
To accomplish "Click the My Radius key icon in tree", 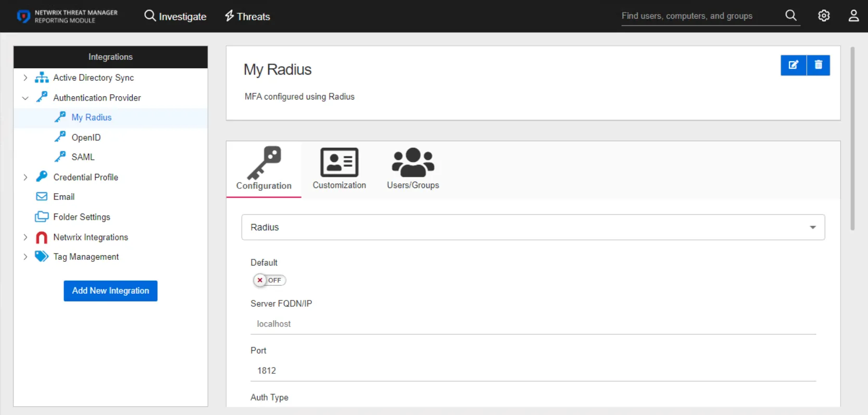I will [60, 117].
